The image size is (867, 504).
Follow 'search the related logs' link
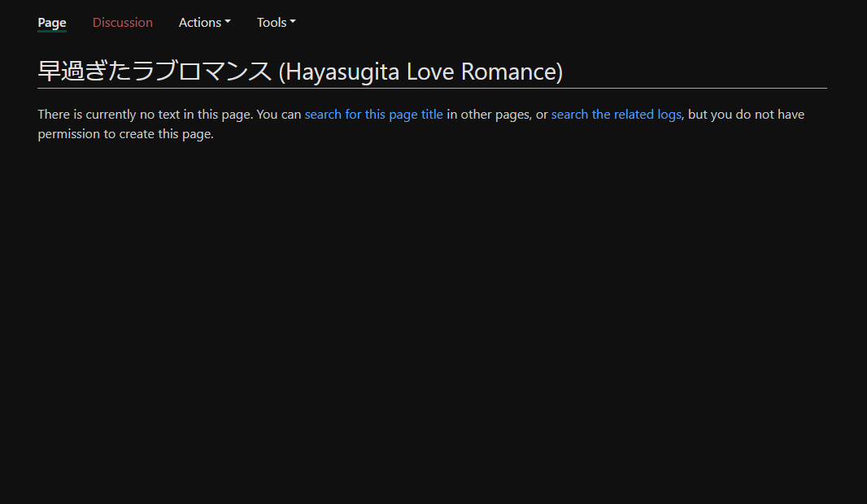pyautogui.click(x=616, y=115)
